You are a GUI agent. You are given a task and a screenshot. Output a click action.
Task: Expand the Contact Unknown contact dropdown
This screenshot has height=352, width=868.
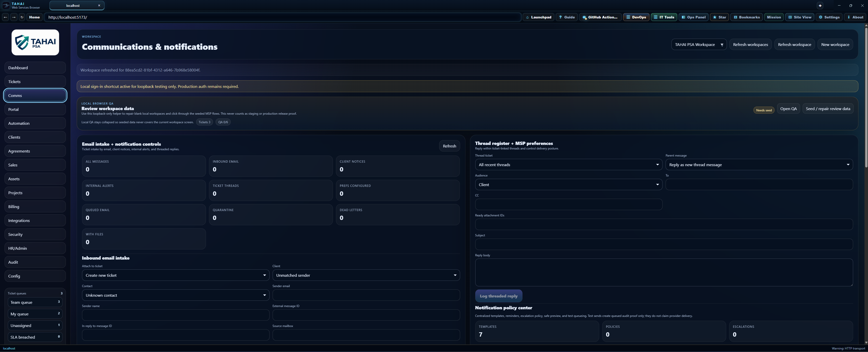(x=176, y=295)
